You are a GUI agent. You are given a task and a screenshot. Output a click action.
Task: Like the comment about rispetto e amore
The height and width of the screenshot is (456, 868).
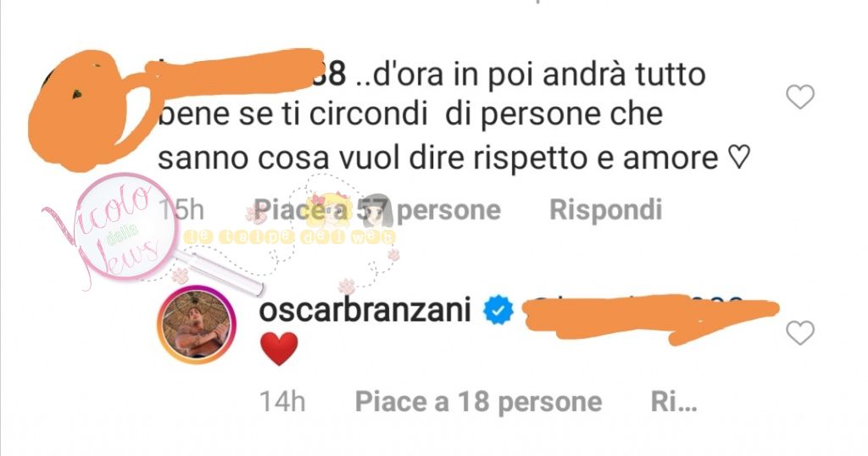[x=800, y=97]
